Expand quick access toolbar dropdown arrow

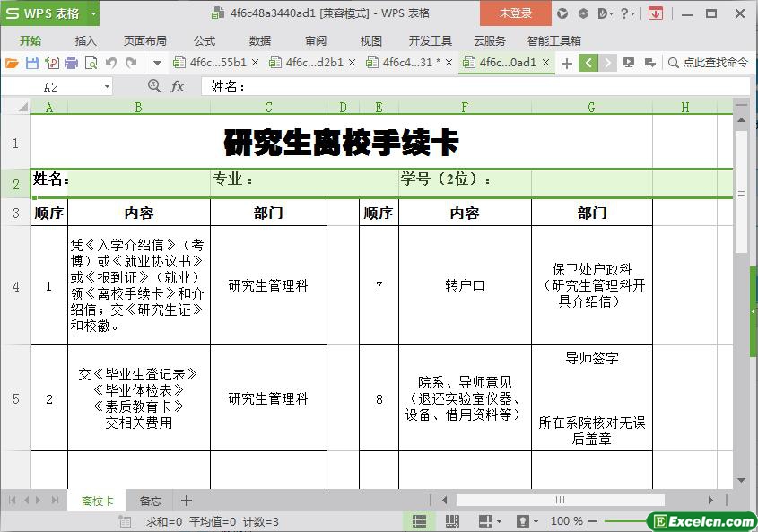pos(157,63)
